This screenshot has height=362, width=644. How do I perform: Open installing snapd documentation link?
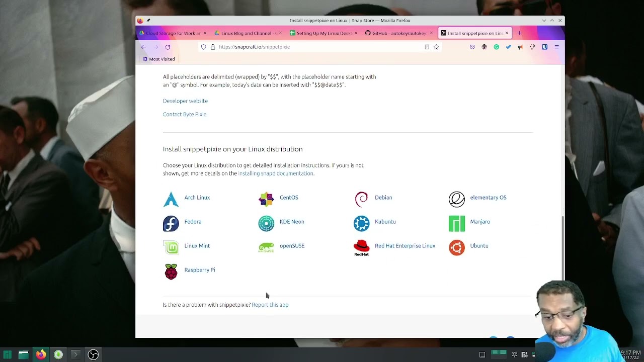tap(276, 173)
